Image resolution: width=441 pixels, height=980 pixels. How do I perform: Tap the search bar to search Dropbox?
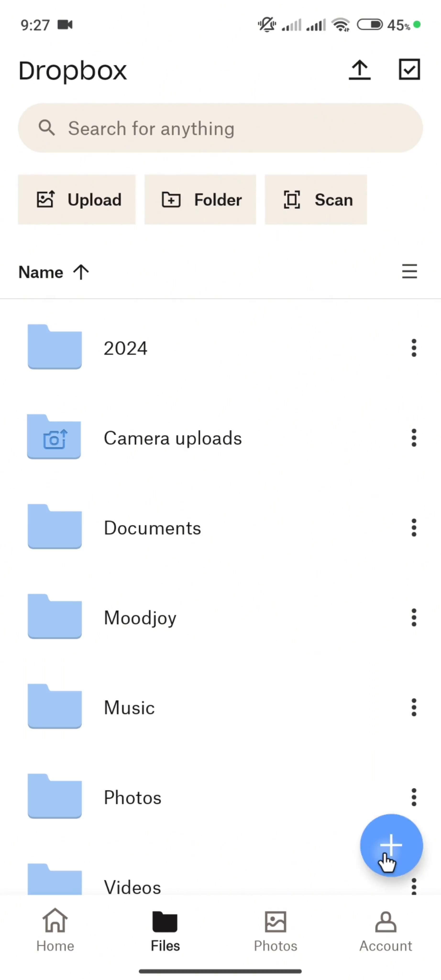220,128
